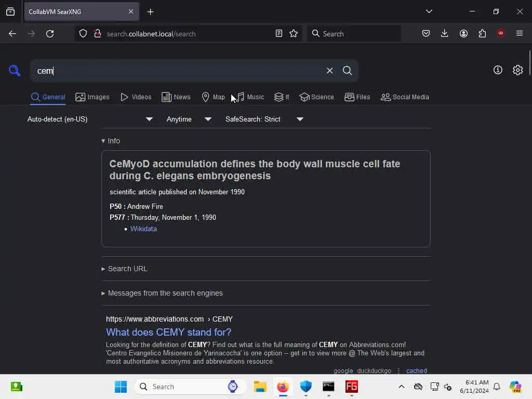Open the red FG taskbar app

click(352, 387)
